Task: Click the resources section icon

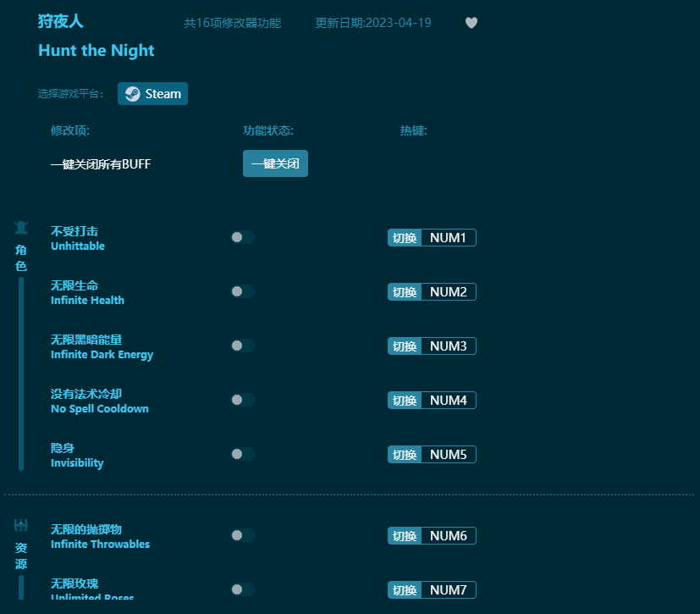Action: [x=21, y=525]
